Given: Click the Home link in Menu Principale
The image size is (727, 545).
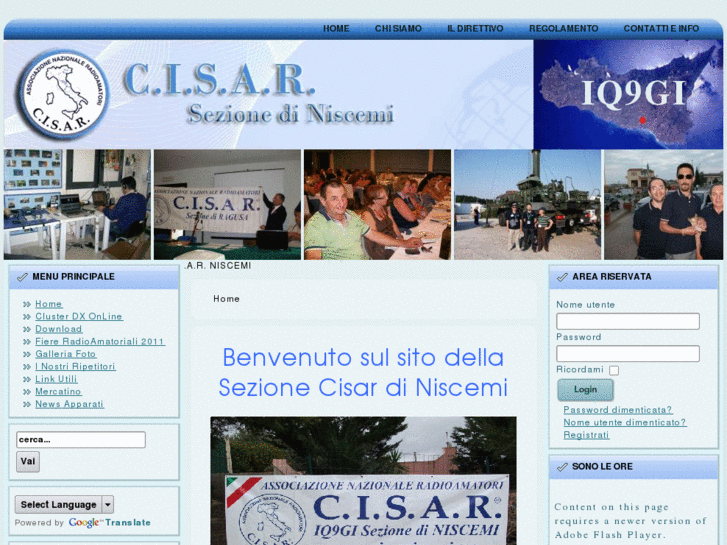Looking at the screenshot, I should pos(49,304).
